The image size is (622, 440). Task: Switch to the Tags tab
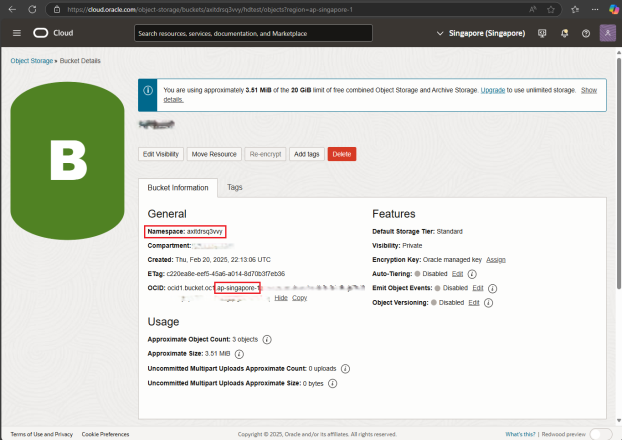pos(234,188)
